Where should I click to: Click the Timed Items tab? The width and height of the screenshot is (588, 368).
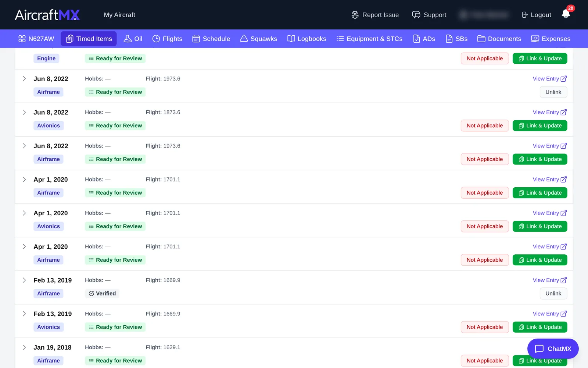(89, 39)
